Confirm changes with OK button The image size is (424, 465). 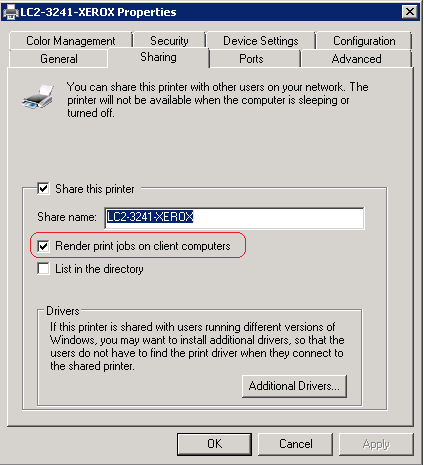pyautogui.click(x=214, y=444)
